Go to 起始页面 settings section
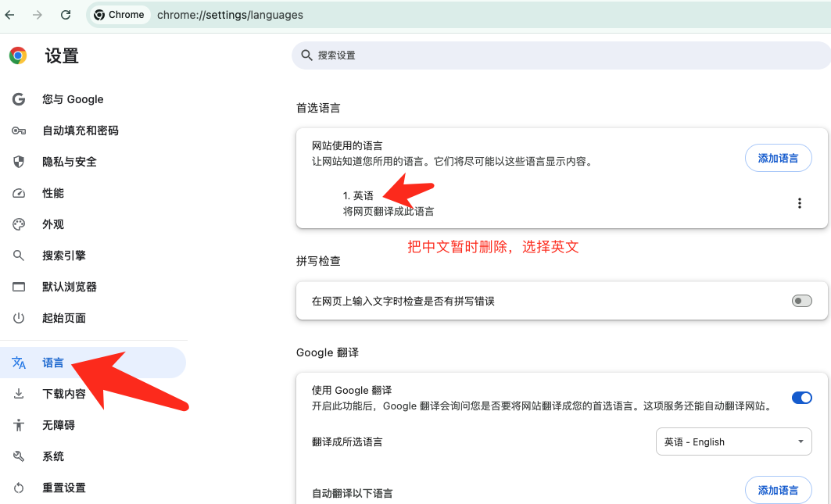Screen dimensions: 831x504 (64, 318)
